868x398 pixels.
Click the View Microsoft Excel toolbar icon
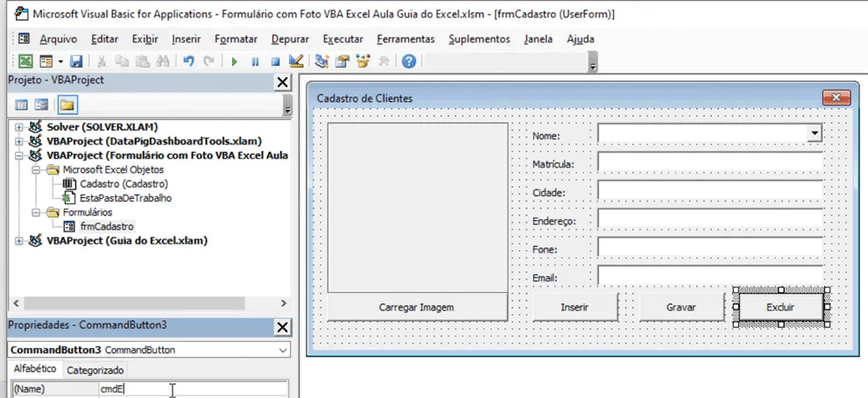(25, 61)
